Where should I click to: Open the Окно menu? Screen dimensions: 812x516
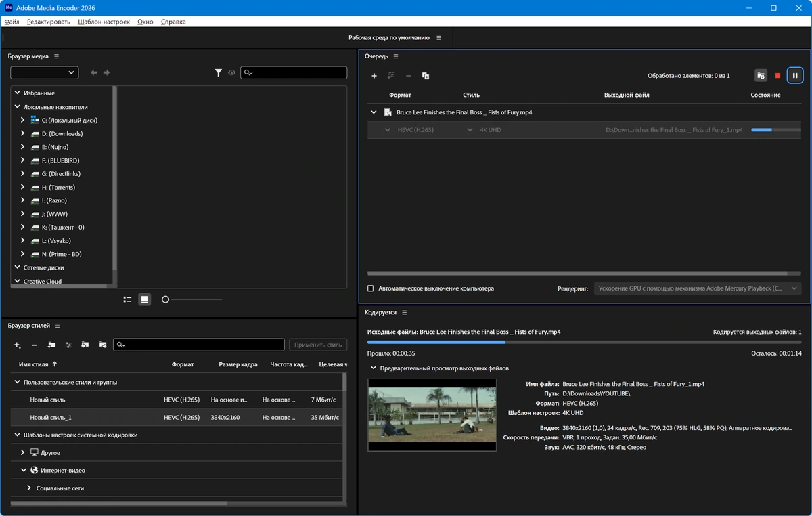[x=145, y=22]
